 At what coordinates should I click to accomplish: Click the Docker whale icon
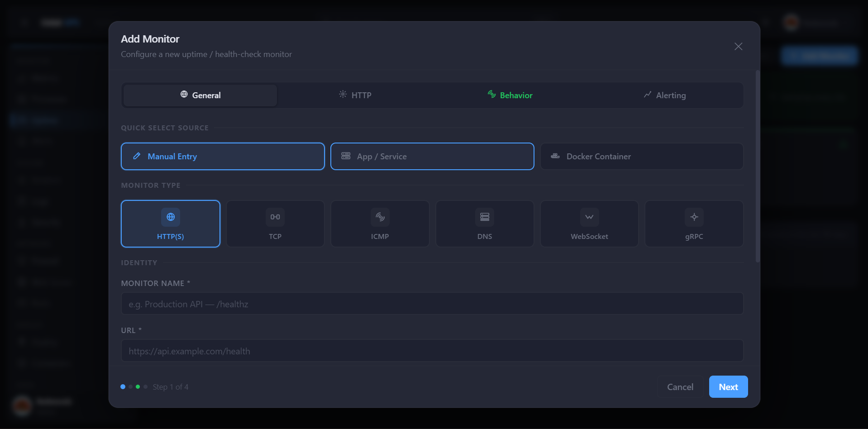click(x=555, y=156)
